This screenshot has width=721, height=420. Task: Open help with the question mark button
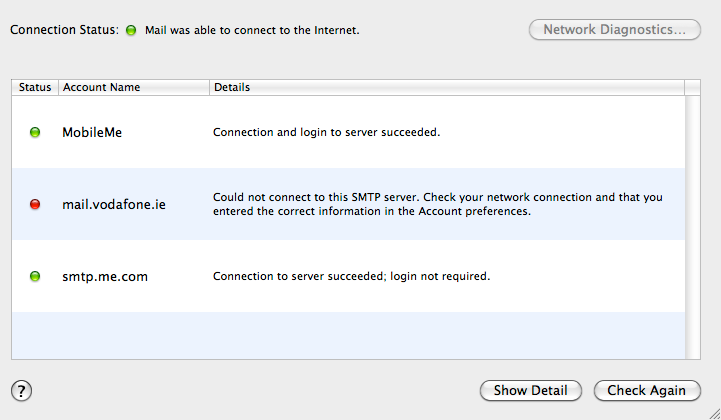pos(21,391)
